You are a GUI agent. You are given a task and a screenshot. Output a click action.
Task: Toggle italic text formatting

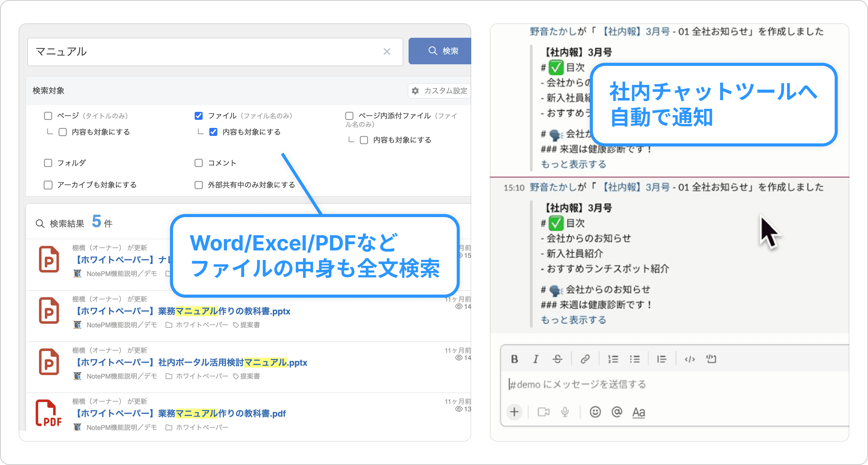[536, 359]
